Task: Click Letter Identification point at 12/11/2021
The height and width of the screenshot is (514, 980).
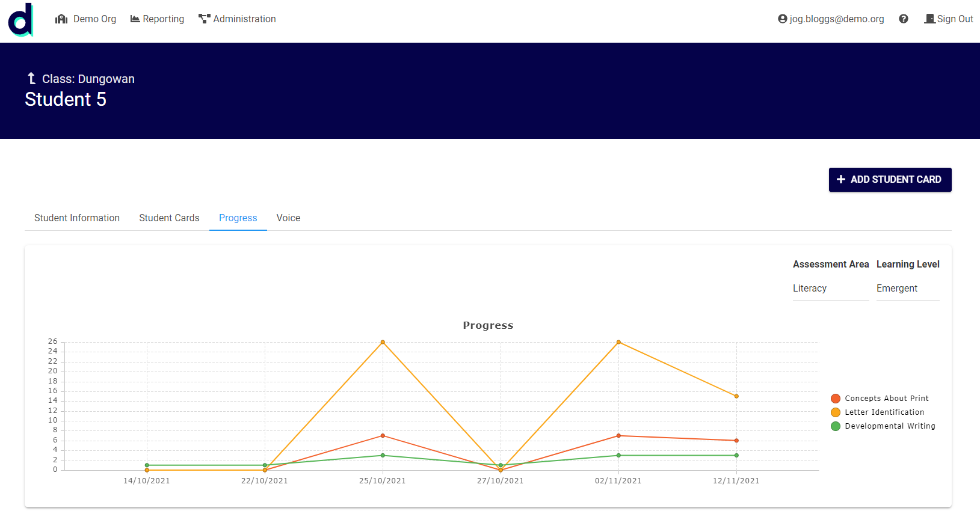Action: click(736, 396)
